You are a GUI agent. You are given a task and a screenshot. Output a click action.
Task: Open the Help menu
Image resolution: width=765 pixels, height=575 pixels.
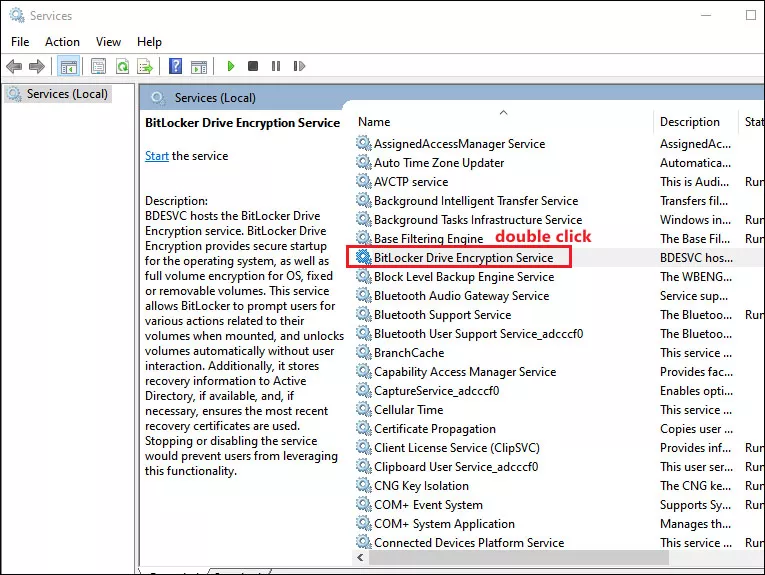tap(149, 42)
